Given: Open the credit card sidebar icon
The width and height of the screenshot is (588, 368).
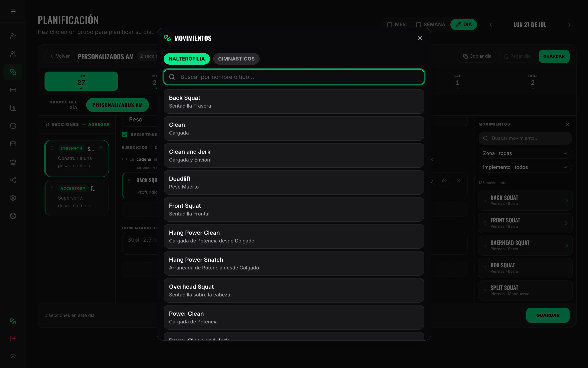Looking at the screenshot, I should [x=13, y=90].
